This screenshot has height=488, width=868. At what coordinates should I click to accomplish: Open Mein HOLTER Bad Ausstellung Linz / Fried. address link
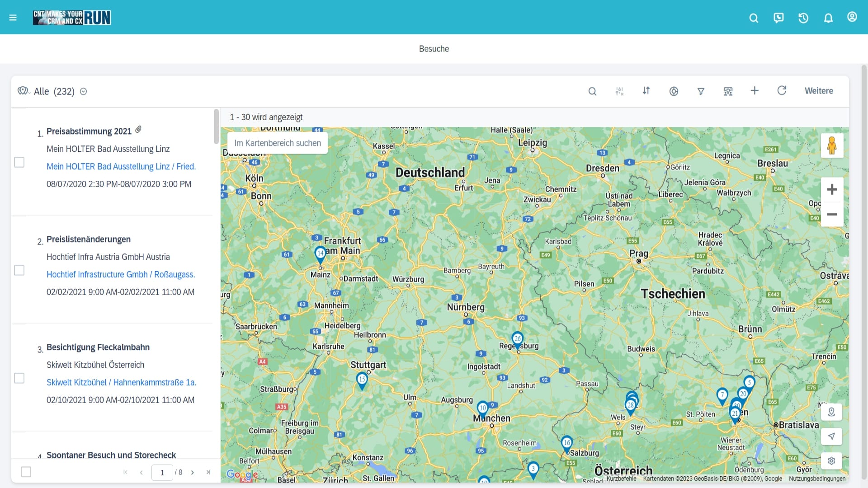click(121, 167)
